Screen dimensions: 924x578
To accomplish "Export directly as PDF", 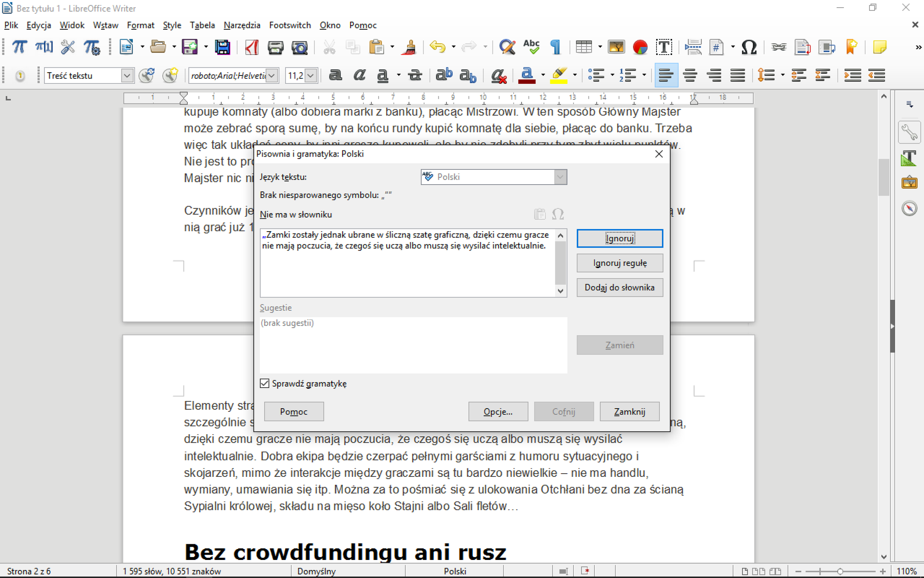I will tap(252, 47).
